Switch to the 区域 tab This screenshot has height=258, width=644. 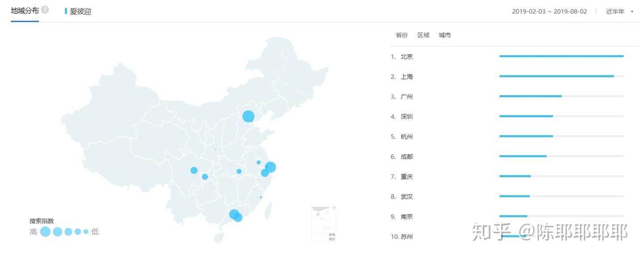pyautogui.click(x=423, y=35)
